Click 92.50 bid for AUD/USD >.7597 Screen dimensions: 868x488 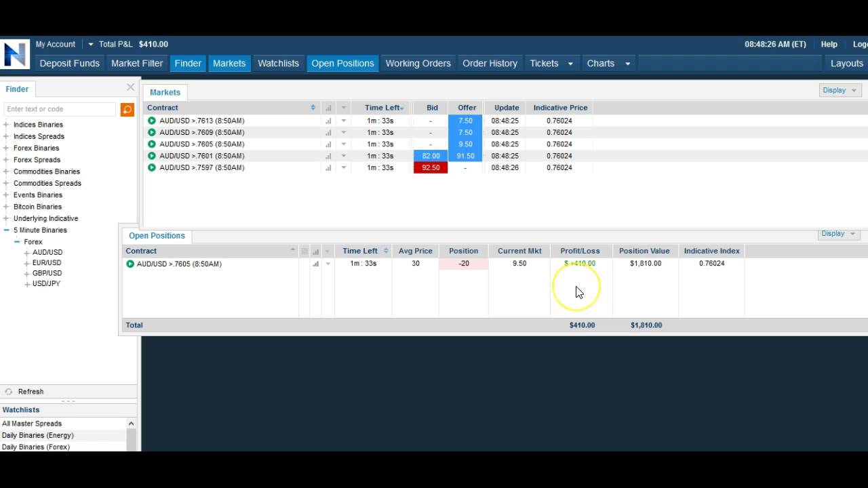(x=431, y=167)
